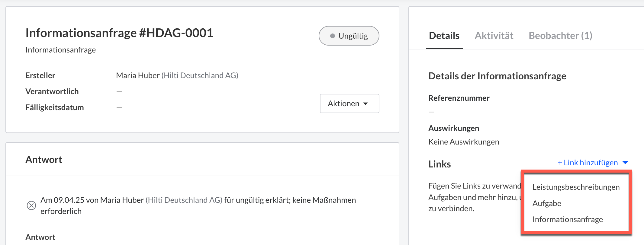This screenshot has height=245, width=644.
Task: Click the grey status dot in Ungültig badge
Action: pos(333,36)
